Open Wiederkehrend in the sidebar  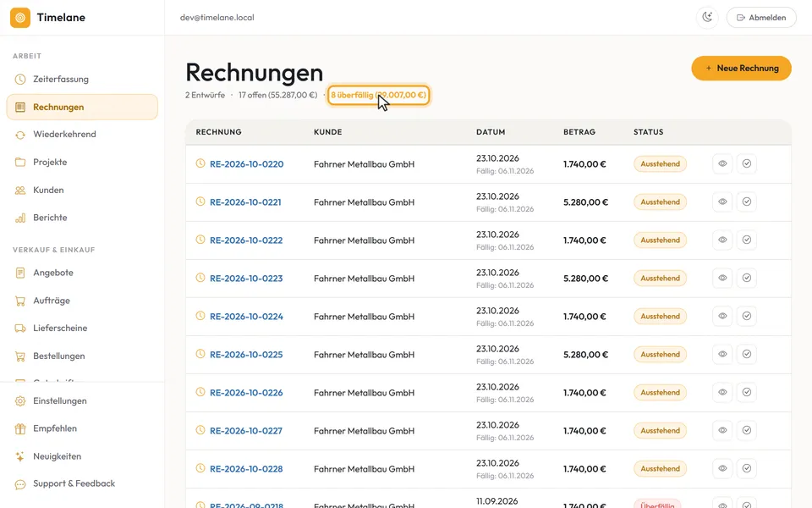click(x=82, y=135)
